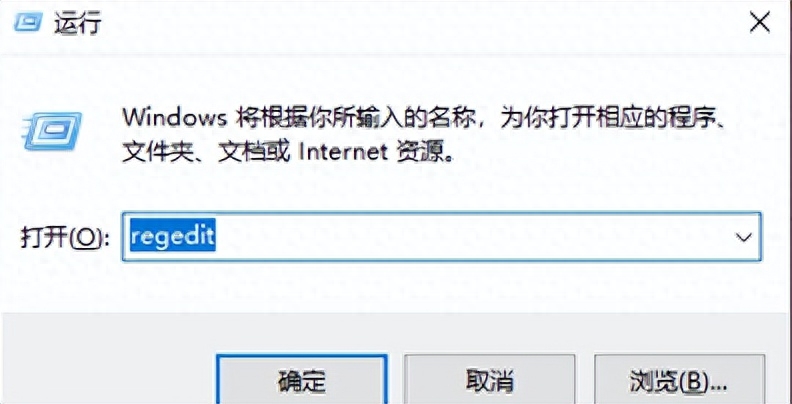Click the 取消 button
The width and height of the screenshot is (792, 404).
click(489, 379)
